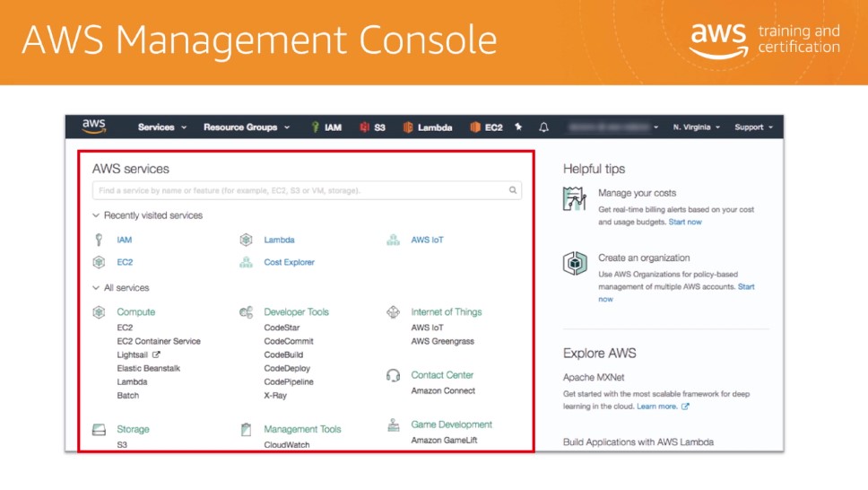Open the Services dropdown menu
This screenshot has width=868, height=490.
(161, 127)
